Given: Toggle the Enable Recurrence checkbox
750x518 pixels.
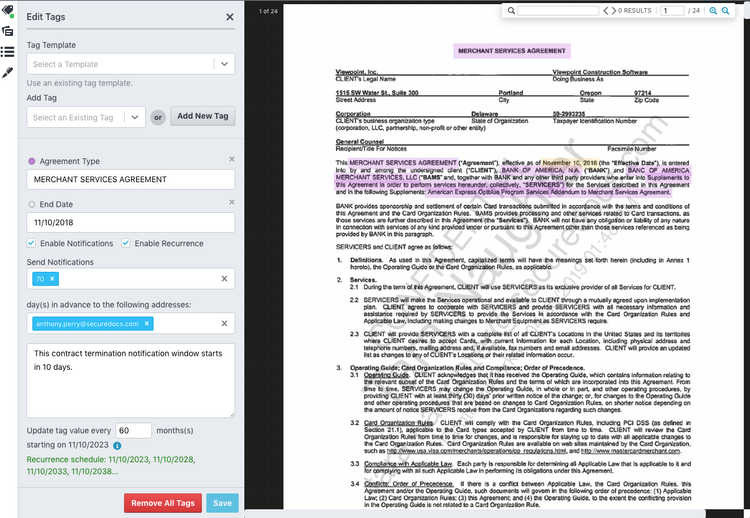Looking at the screenshot, I should [126, 243].
